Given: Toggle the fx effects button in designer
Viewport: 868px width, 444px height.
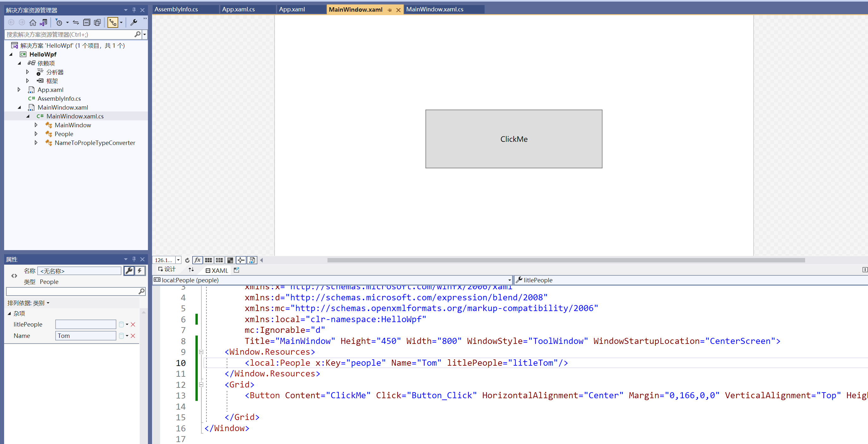Looking at the screenshot, I should click(x=198, y=260).
